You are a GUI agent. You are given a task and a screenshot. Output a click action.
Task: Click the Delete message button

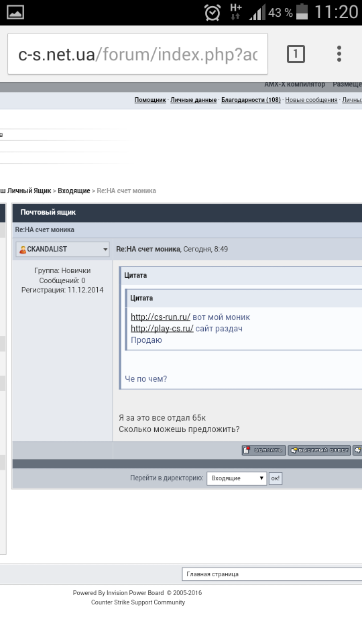coord(264,450)
